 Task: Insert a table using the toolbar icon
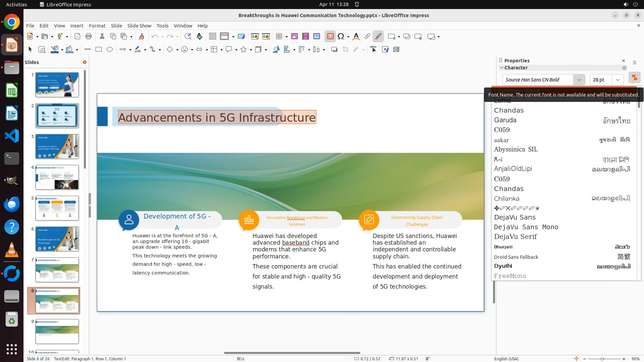coord(279,37)
